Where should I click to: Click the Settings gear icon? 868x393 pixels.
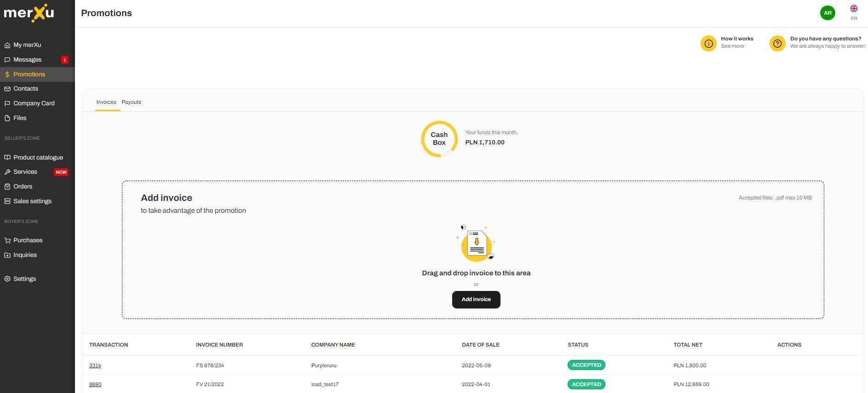click(7, 279)
